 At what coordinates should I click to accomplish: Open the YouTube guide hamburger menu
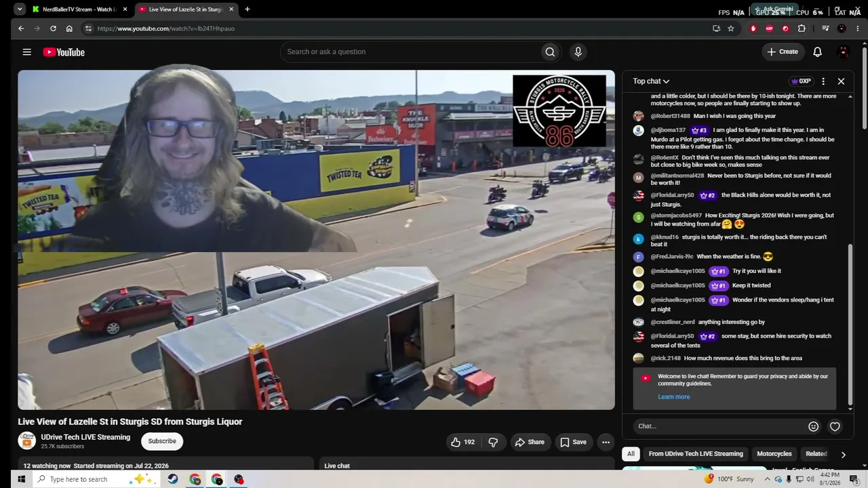(26, 52)
